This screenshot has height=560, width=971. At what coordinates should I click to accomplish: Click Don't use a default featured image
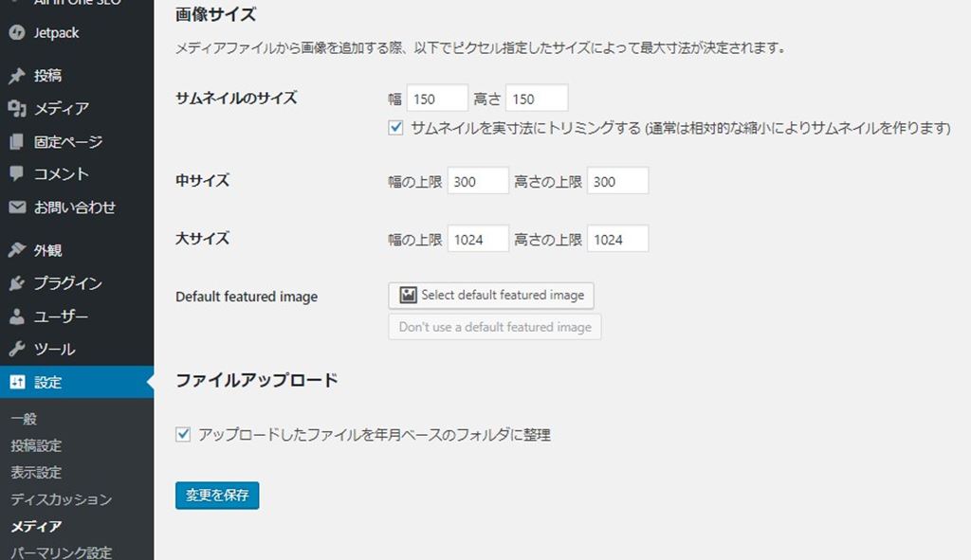[x=494, y=327]
